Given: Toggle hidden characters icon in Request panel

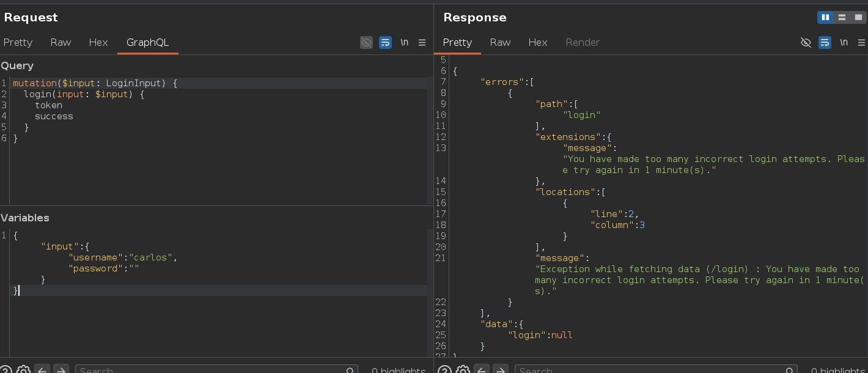Looking at the screenshot, I should (x=366, y=42).
